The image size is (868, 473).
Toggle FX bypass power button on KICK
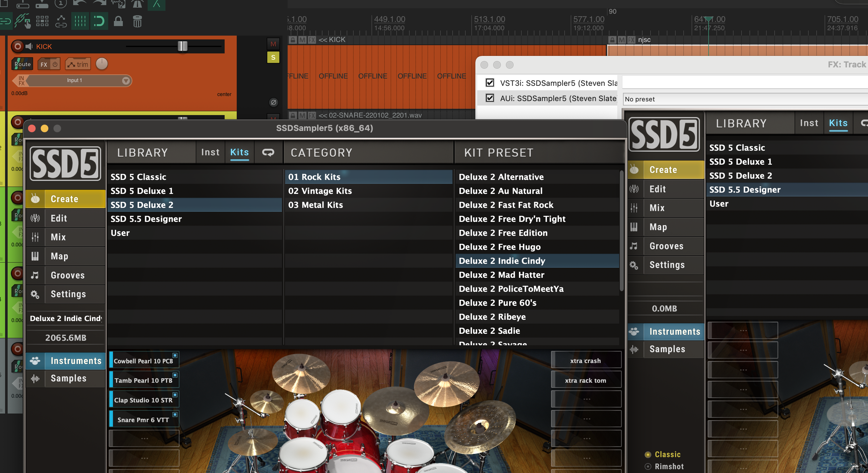(x=55, y=64)
